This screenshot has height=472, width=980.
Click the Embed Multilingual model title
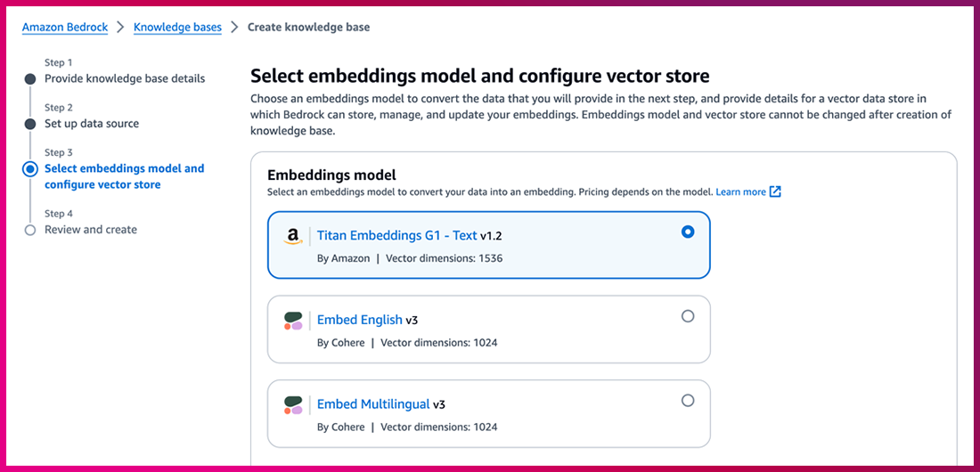373,404
